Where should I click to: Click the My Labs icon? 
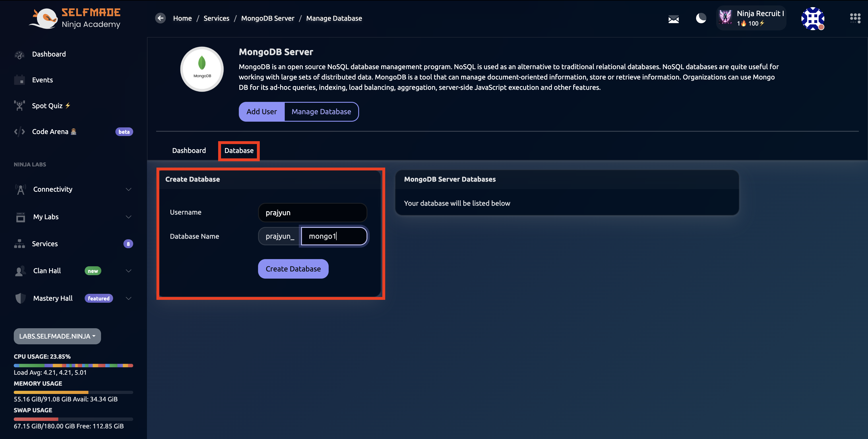(x=21, y=217)
